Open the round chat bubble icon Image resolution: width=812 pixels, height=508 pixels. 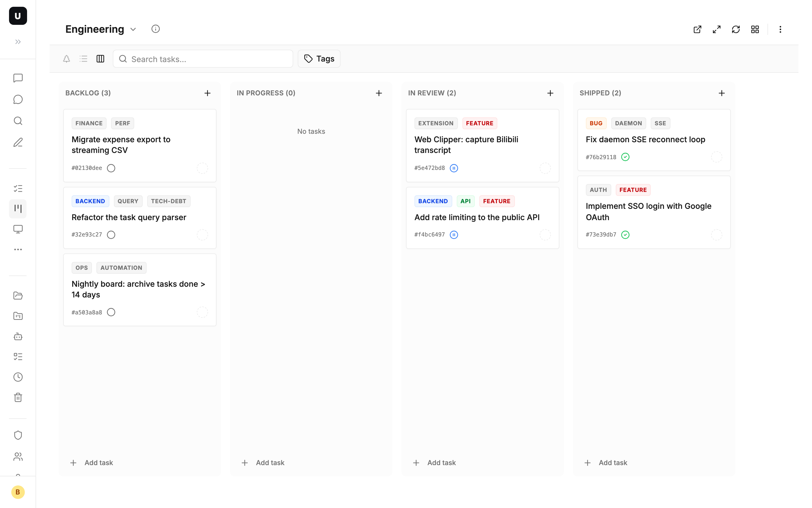click(18, 99)
